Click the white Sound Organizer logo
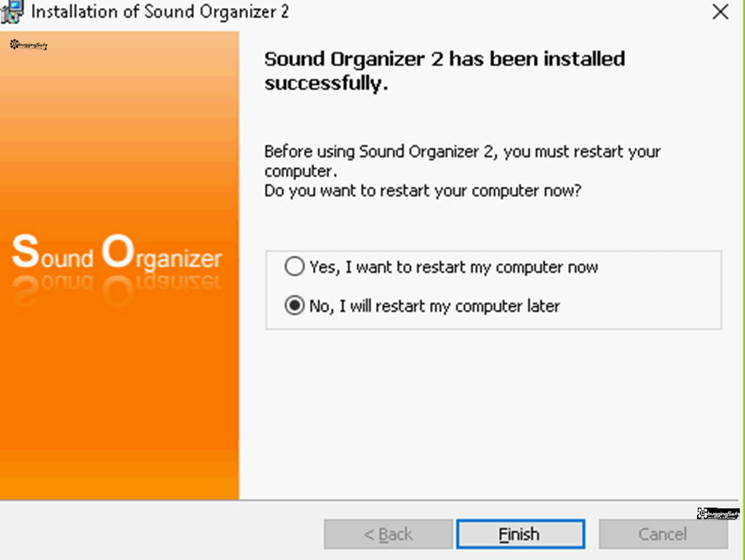Viewport: 745px width, 560px height. (117, 252)
